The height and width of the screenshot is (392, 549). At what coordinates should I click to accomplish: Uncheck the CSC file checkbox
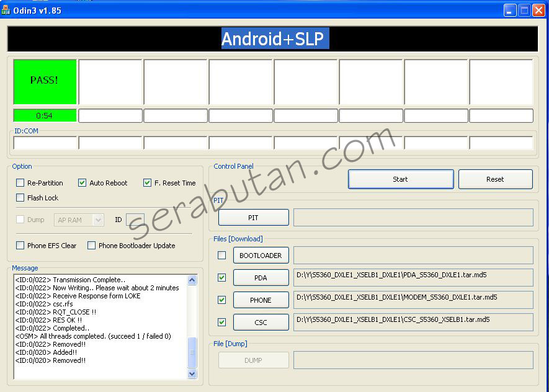click(221, 322)
